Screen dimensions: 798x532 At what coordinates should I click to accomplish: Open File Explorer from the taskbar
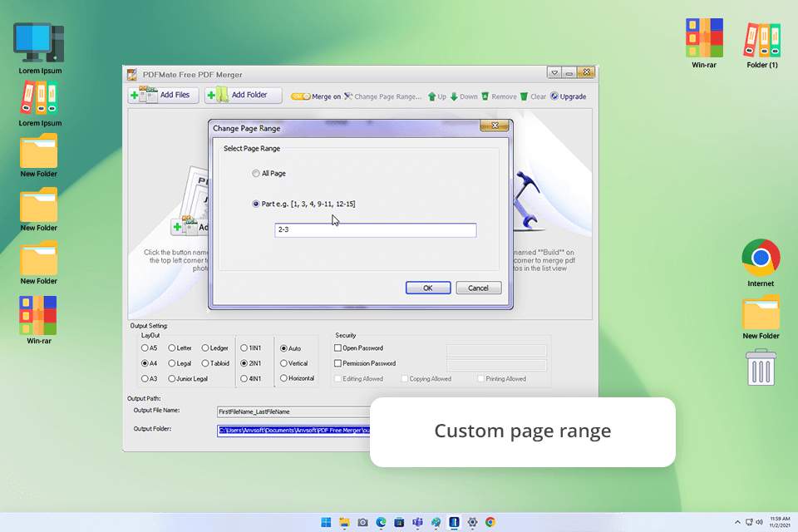coord(344,522)
